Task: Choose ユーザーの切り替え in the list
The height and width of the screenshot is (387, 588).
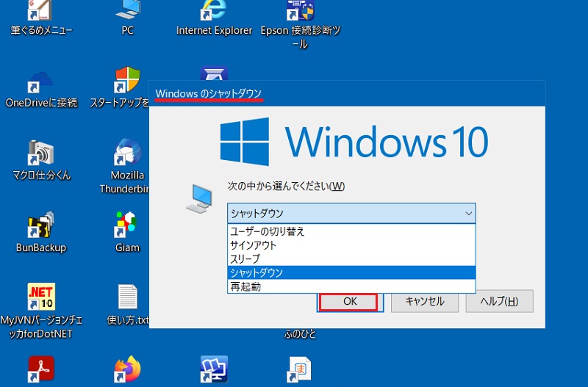Action: pos(351,231)
